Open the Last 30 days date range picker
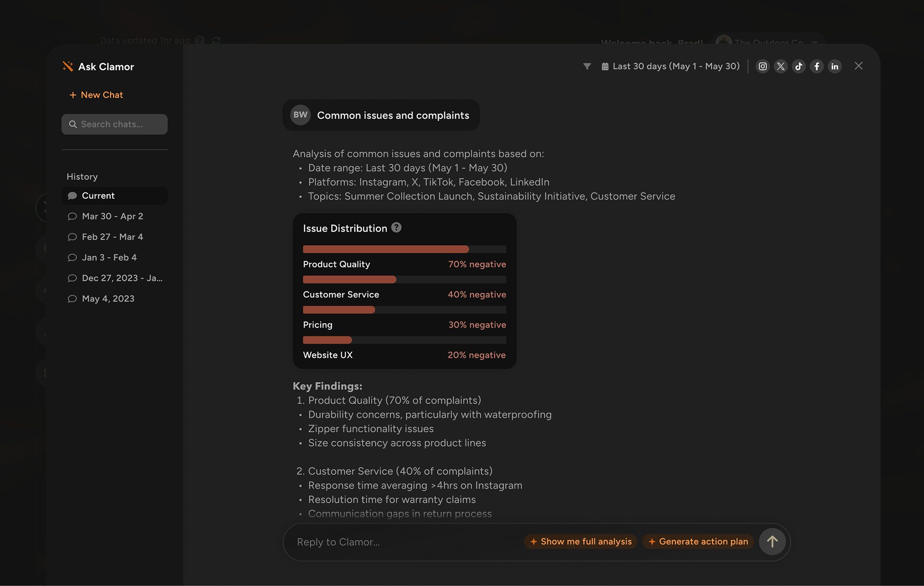 [x=670, y=66]
